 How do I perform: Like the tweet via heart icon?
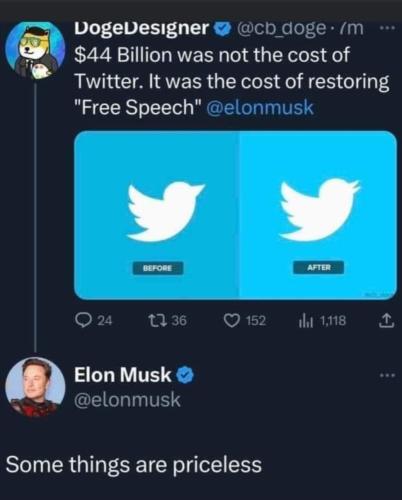[x=231, y=321]
